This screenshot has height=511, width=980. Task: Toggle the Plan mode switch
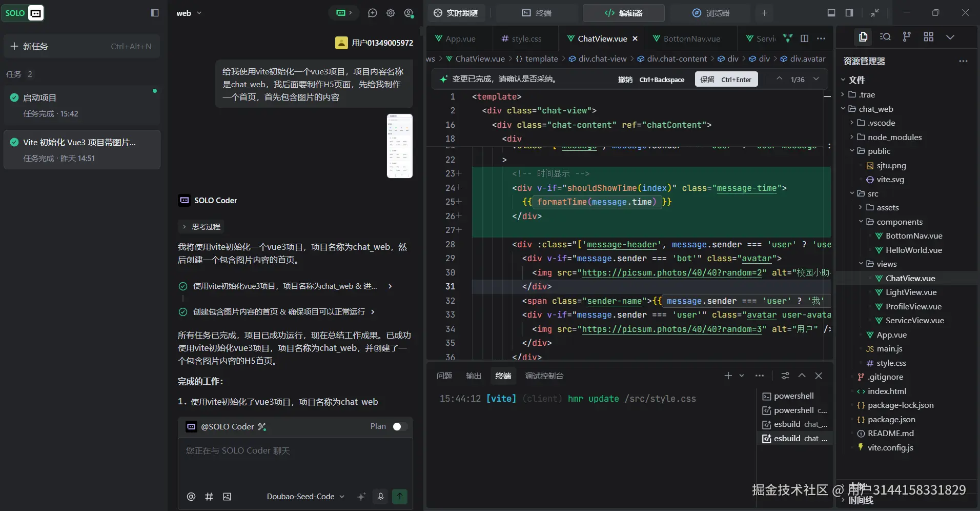400,427
